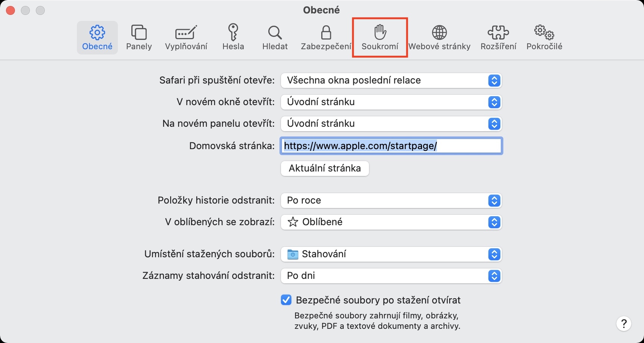Select the Obecné tab

click(97, 37)
